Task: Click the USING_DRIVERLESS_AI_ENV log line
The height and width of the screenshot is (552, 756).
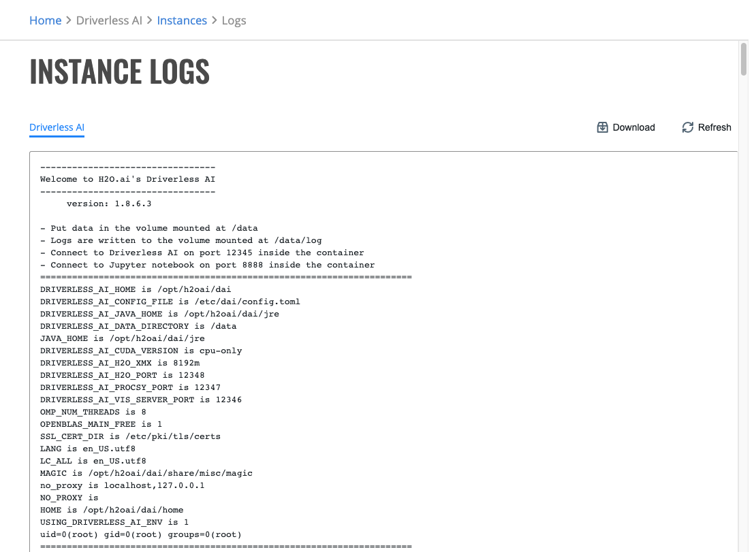Action: [114, 523]
